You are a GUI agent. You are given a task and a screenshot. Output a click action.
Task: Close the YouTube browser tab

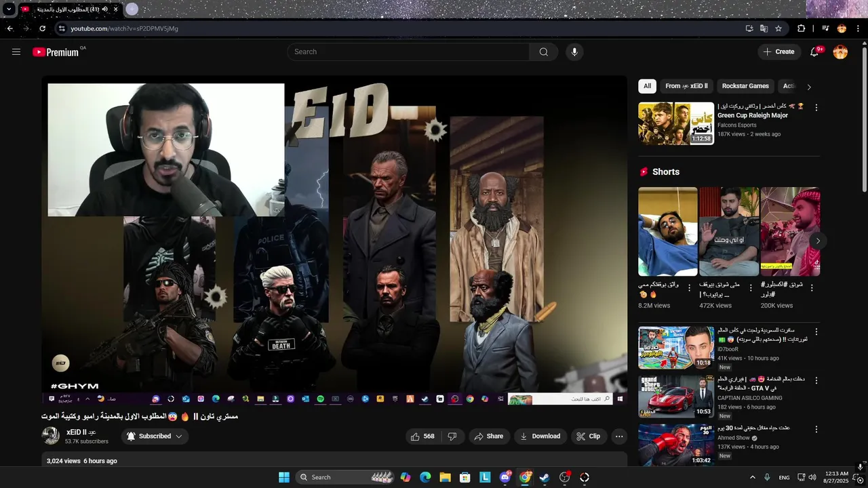116,9
